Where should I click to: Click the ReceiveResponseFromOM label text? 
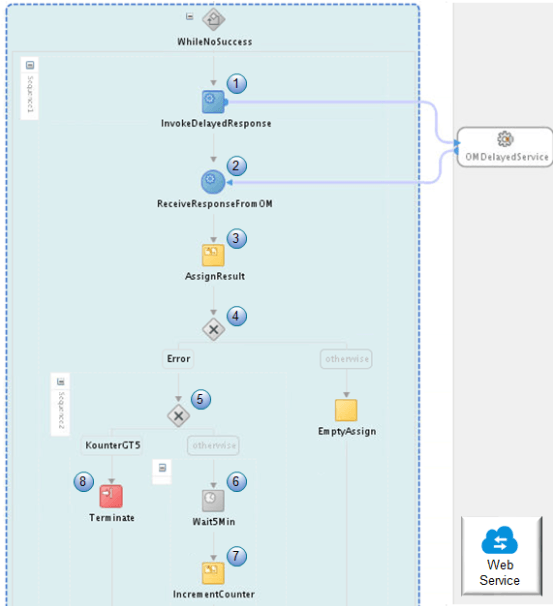(x=214, y=204)
